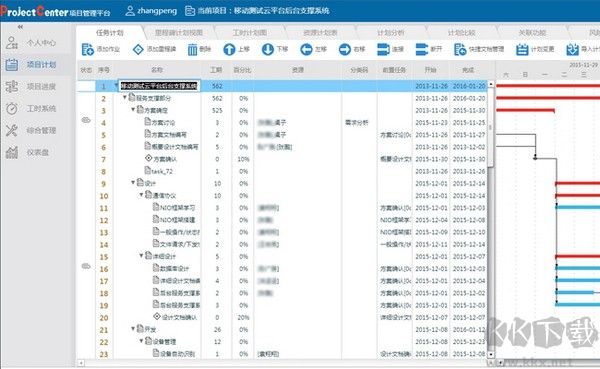Collapse row 9, the 设计 node
600x369 pixels.
pyautogui.click(x=133, y=183)
